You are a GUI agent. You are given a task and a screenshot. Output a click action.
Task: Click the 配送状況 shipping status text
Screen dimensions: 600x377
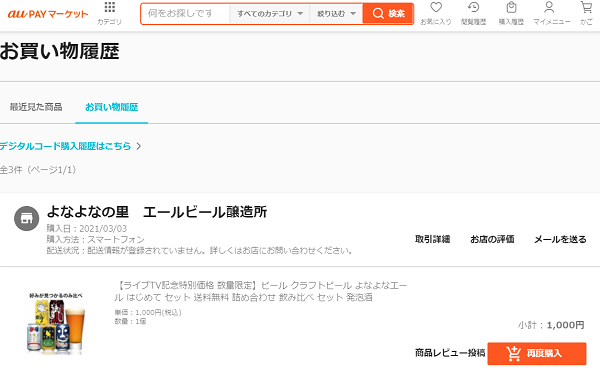(x=199, y=251)
